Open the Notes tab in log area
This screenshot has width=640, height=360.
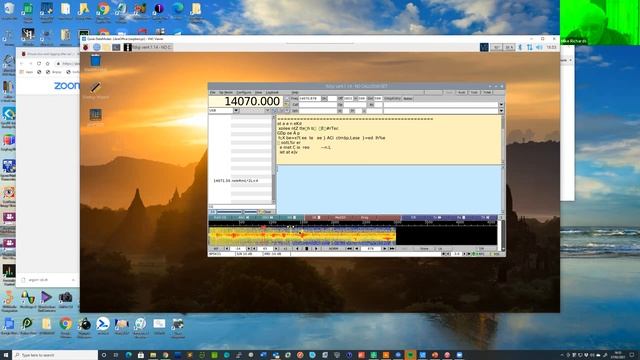407,98
